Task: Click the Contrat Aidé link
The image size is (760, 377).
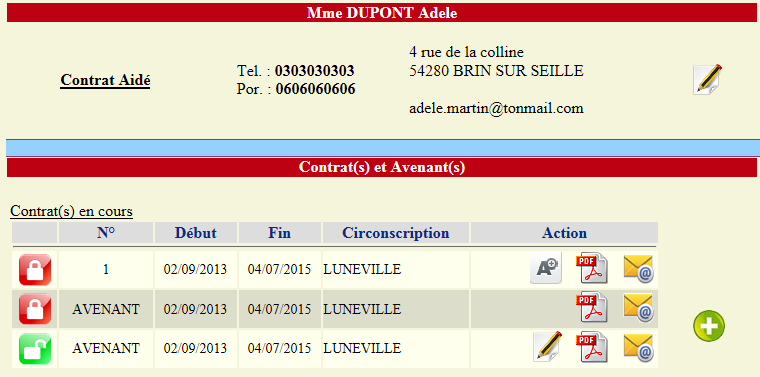Action: pyautogui.click(x=105, y=80)
